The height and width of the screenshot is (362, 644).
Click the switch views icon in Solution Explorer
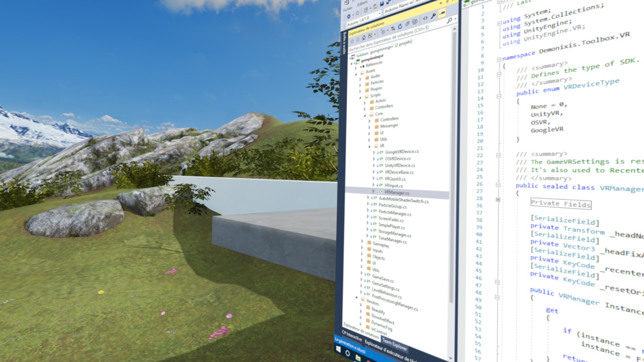coord(370,35)
